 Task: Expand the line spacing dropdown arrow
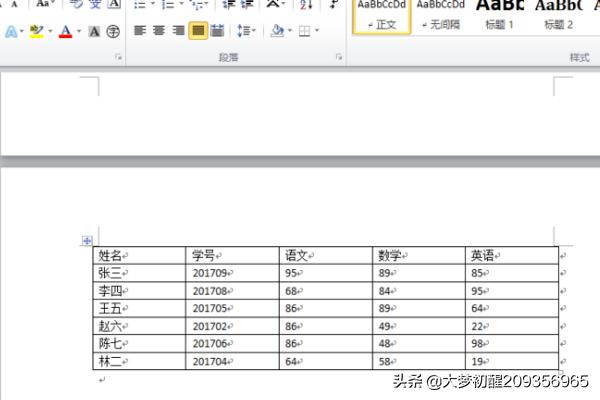[x=254, y=30]
